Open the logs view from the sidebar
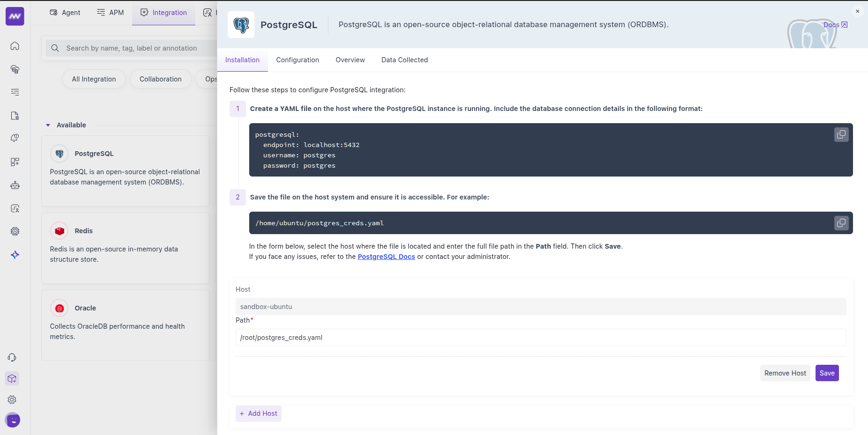Image resolution: width=868 pixels, height=435 pixels. click(x=15, y=92)
